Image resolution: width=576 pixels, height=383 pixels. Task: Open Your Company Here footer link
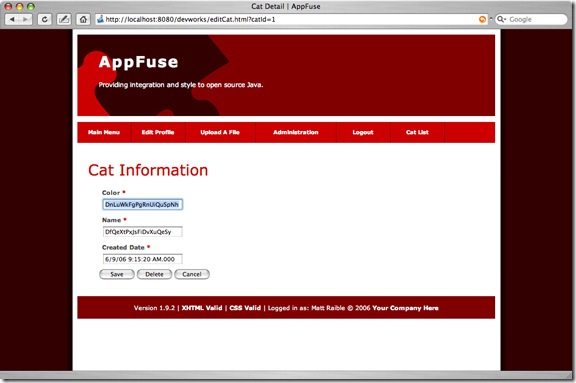click(405, 308)
